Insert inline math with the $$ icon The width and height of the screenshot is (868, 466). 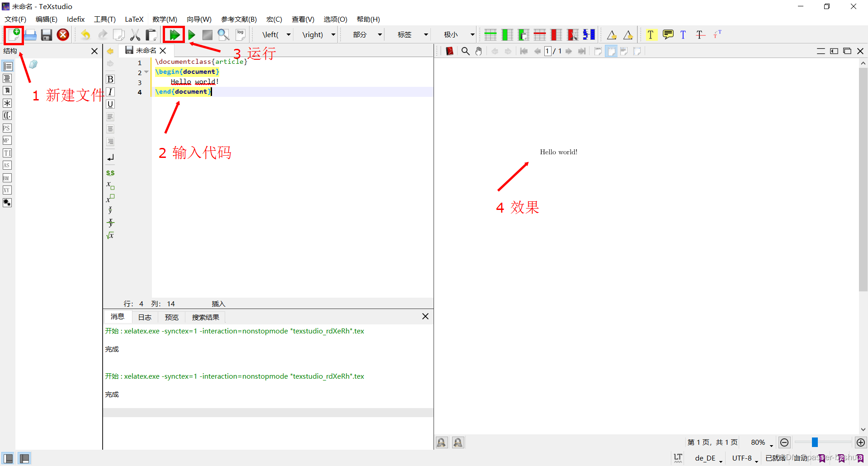[110, 173]
